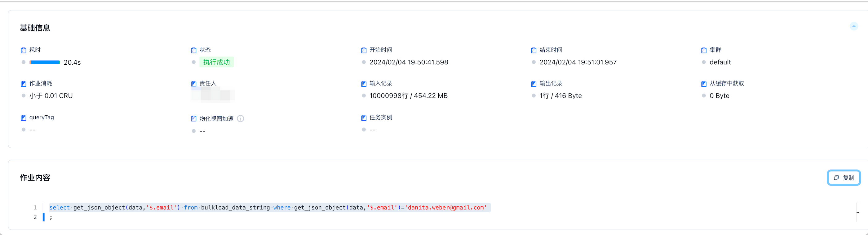
Task: Click the copy icon beside 耗时
Action: click(23, 50)
